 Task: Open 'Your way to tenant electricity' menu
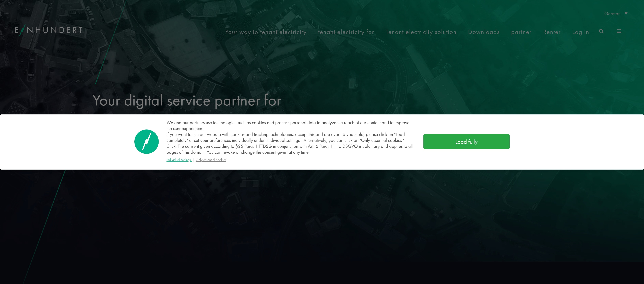[266, 32]
